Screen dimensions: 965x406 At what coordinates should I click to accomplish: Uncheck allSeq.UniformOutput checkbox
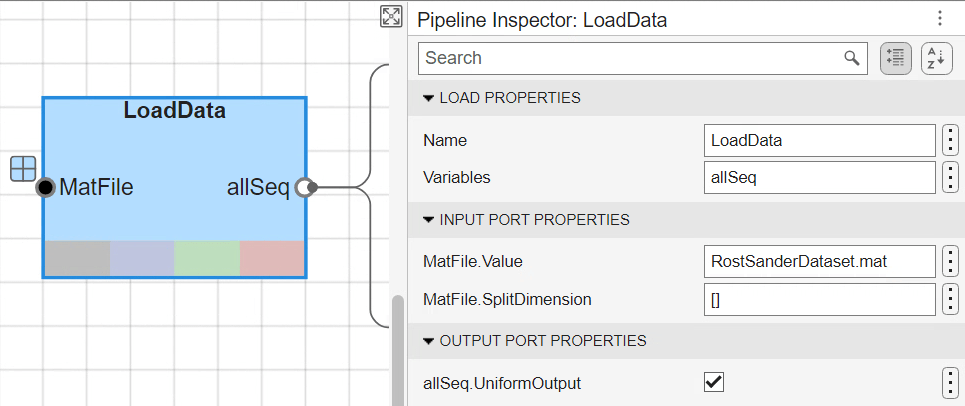point(714,382)
